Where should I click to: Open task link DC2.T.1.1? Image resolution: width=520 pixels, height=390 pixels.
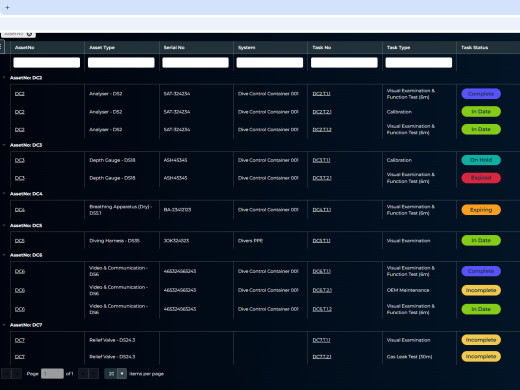[321, 94]
